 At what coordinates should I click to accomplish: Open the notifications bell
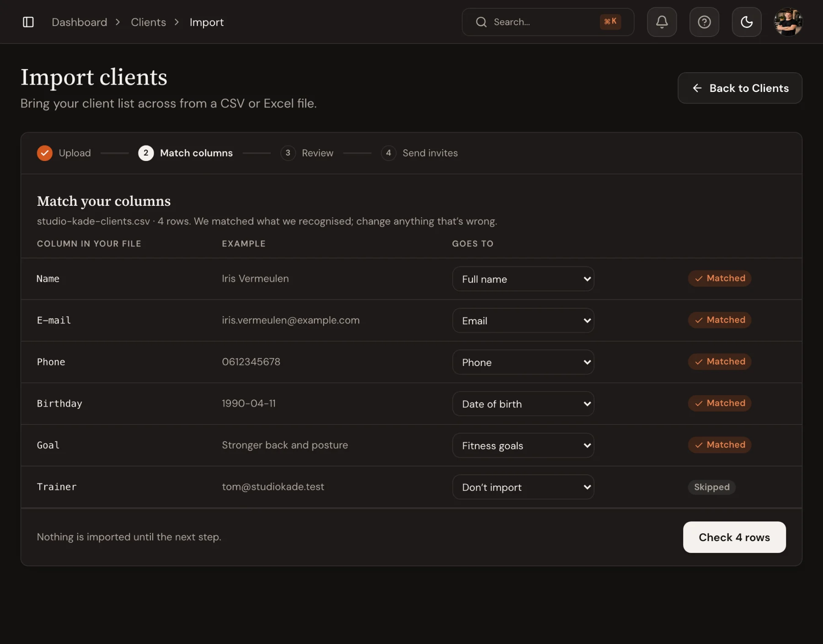(662, 22)
